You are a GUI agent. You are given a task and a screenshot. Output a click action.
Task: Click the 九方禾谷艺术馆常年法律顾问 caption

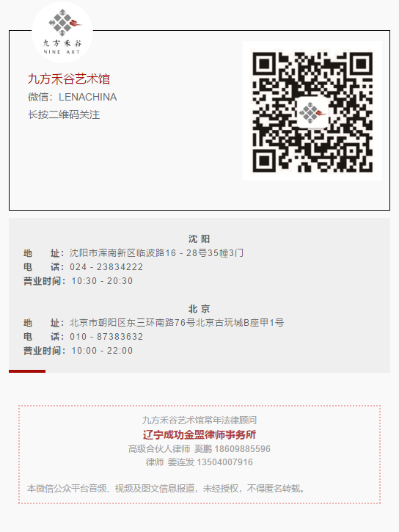tap(199, 420)
